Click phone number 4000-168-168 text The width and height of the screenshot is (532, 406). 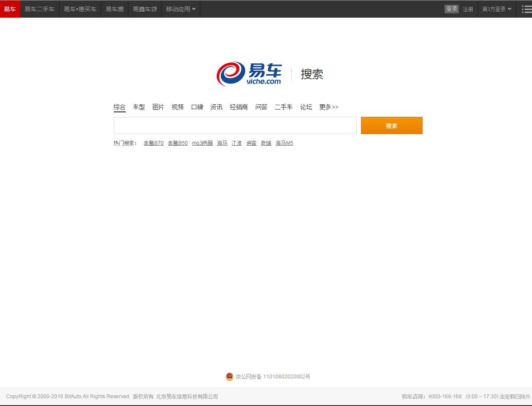[445, 397]
